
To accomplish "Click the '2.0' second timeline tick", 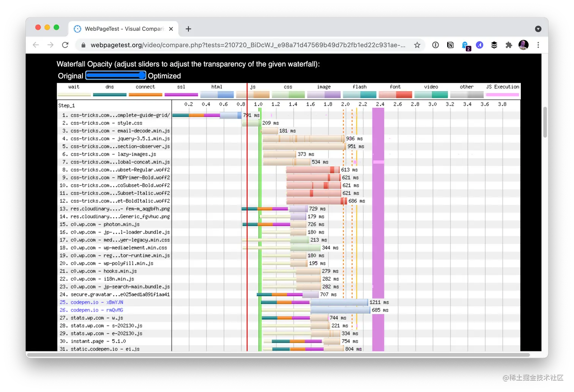I will 345,104.
